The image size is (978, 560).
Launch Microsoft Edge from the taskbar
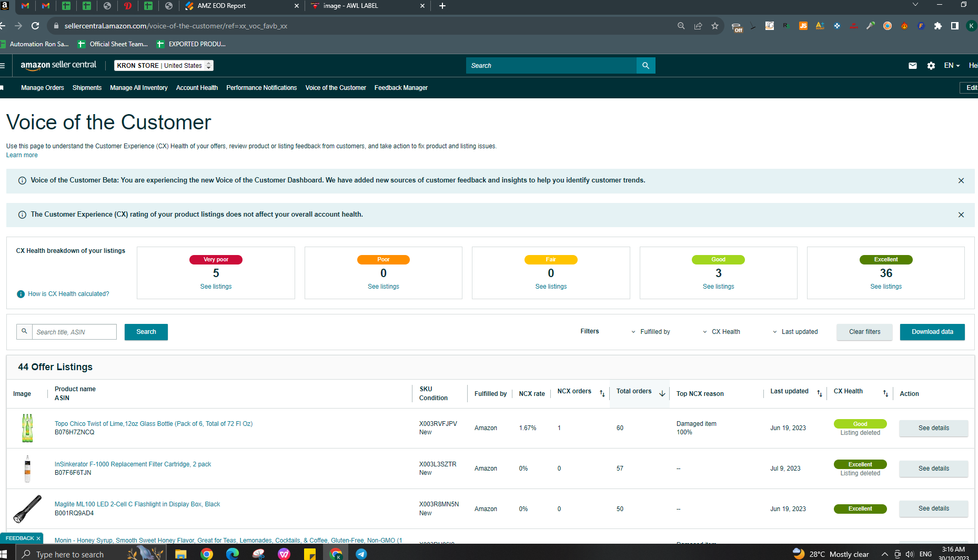coord(232,554)
